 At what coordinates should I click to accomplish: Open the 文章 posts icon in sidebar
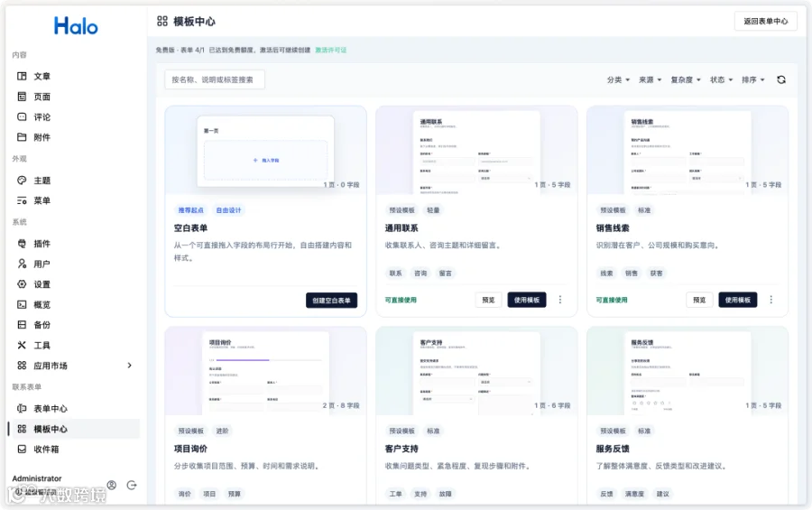[x=22, y=76]
